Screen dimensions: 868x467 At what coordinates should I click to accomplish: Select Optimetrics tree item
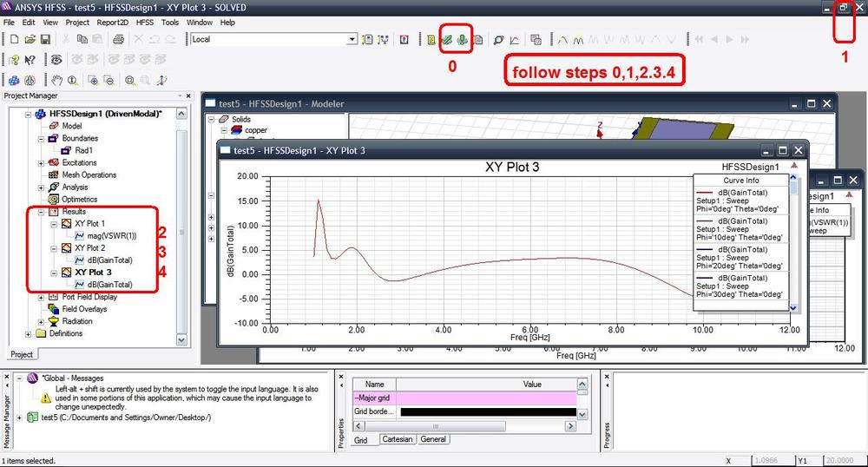point(79,199)
